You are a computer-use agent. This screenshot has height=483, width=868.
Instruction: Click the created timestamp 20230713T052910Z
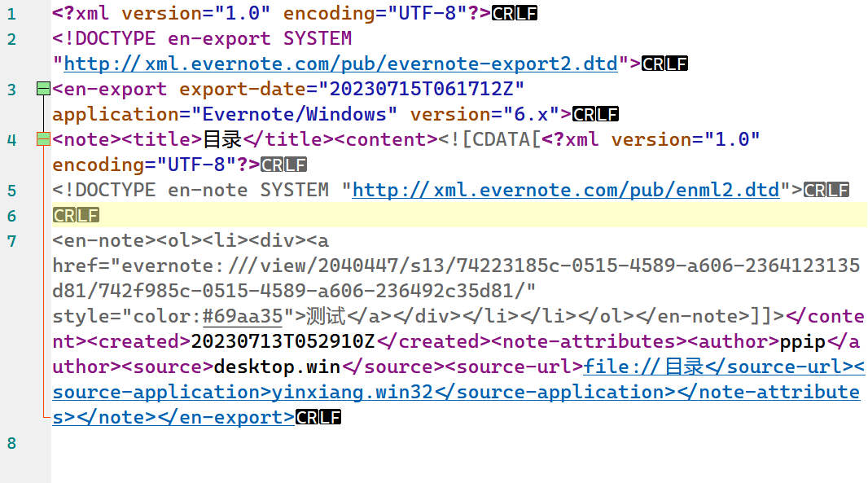tap(283, 341)
